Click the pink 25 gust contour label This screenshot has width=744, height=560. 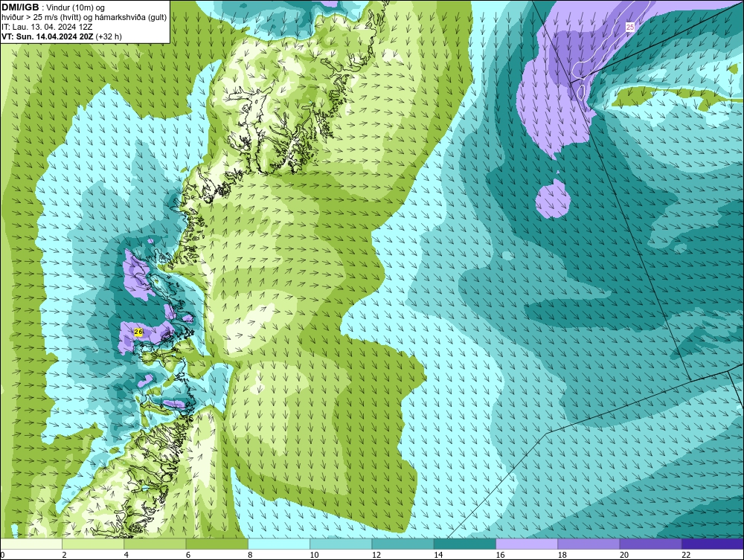pos(629,27)
